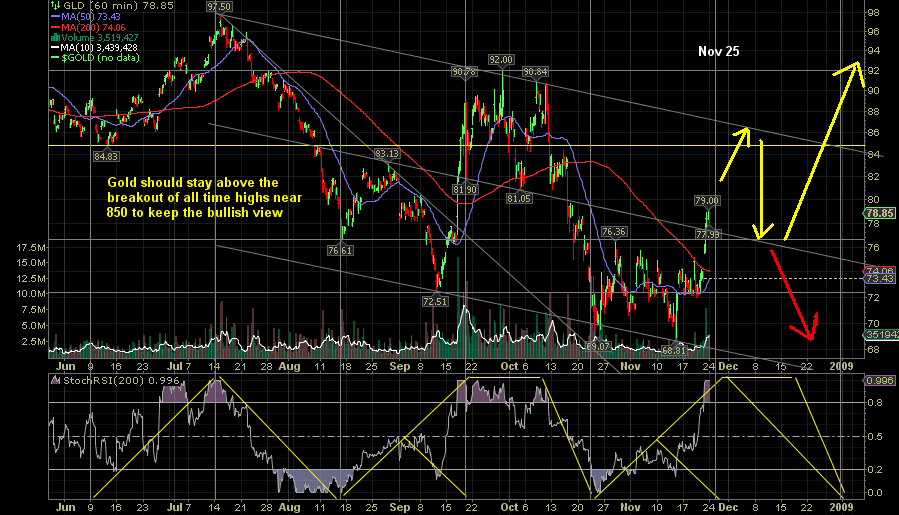Click the 76.36 price label
Screen dimensions: 899x515
(614, 232)
